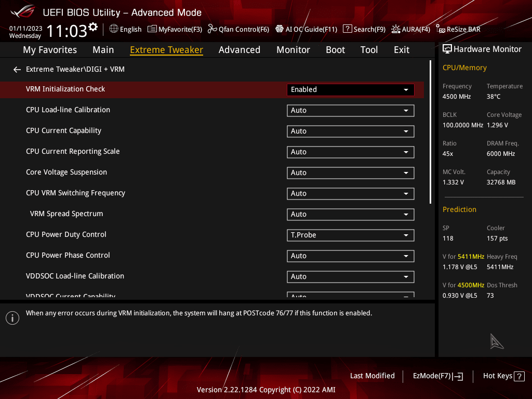Open Search question mark icon
Viewport: 532px width, 399px height.
click(348, 29)
